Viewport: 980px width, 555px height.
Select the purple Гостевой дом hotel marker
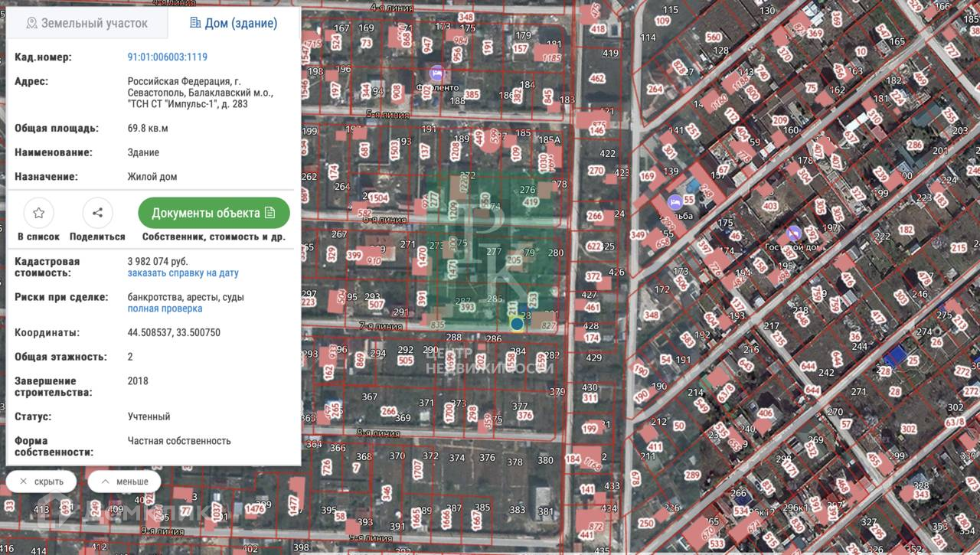(794, 232)
